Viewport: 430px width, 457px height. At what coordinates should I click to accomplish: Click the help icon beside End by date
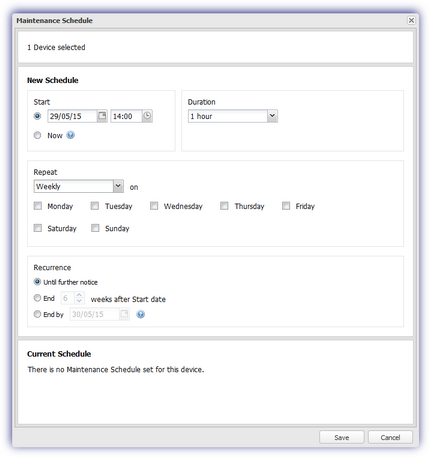(x=141, y=314)
